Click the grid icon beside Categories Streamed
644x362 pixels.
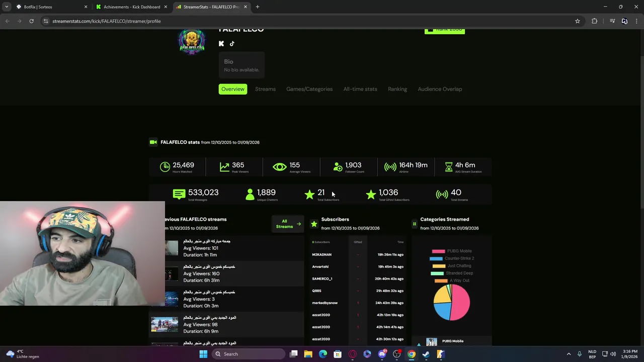(415, 224)
